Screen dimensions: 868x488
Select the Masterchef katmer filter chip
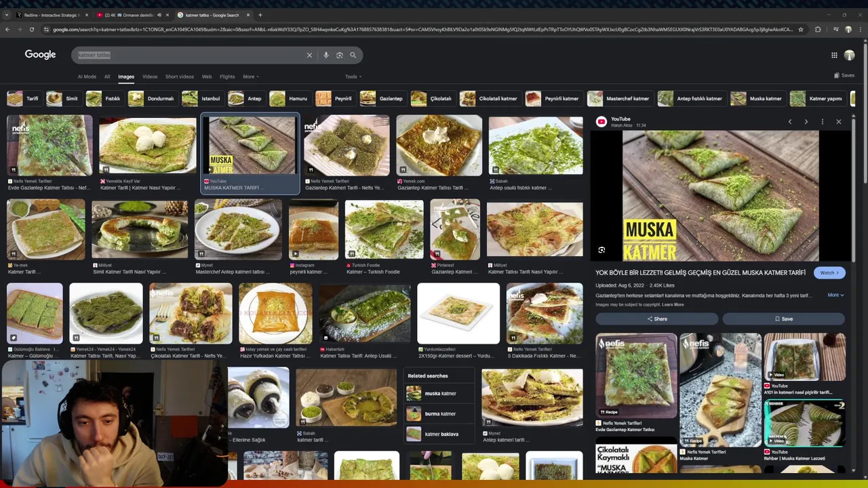coord(619,98)
